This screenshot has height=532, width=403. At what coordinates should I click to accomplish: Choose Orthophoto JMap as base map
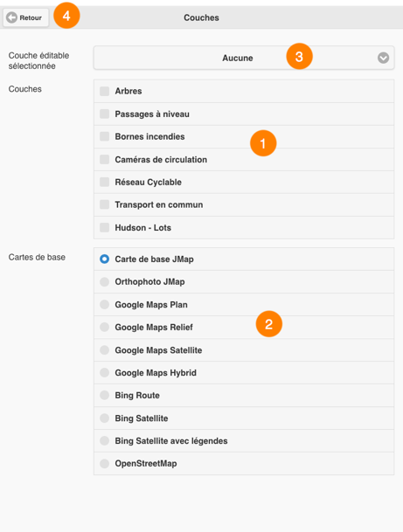point(105,282)
